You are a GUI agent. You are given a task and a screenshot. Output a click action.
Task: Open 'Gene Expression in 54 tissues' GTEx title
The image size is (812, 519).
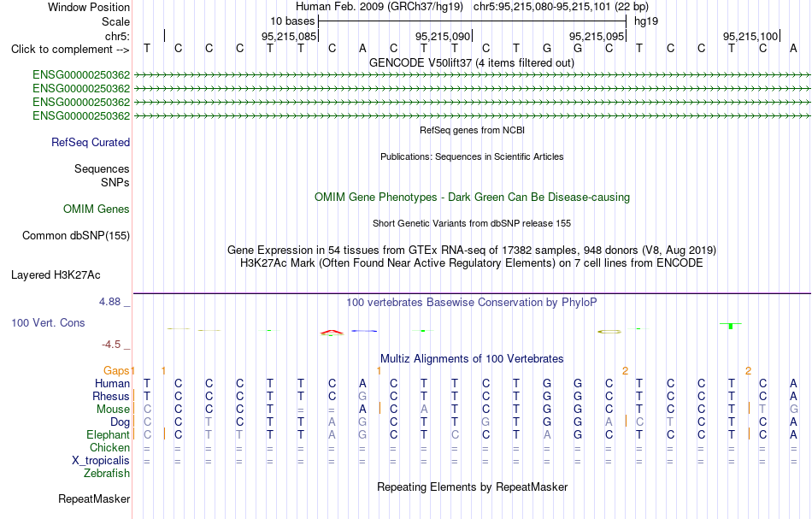pos(472,251)
